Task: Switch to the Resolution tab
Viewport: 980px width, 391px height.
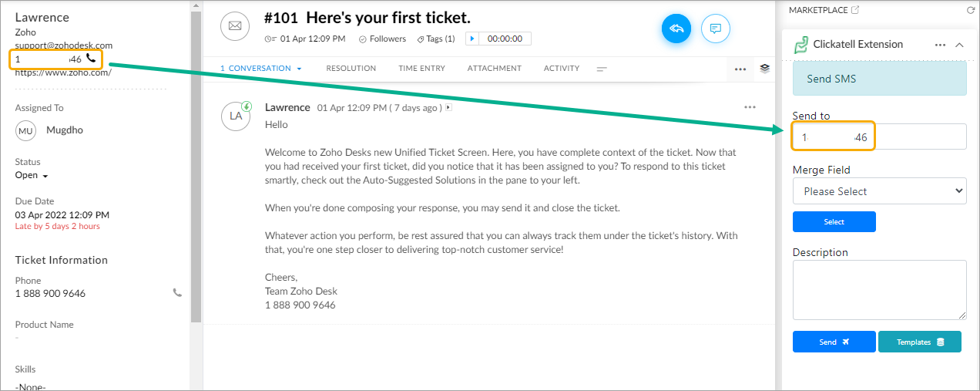Action: tap(351, 68)
